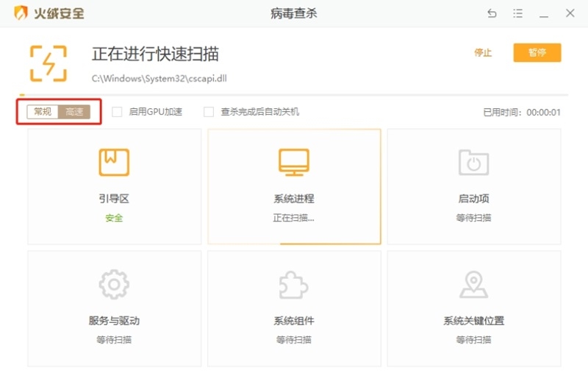Stop the scan with 停止 link
The height and width of the screenshot is (387, 588).
[x=483, y=52]
